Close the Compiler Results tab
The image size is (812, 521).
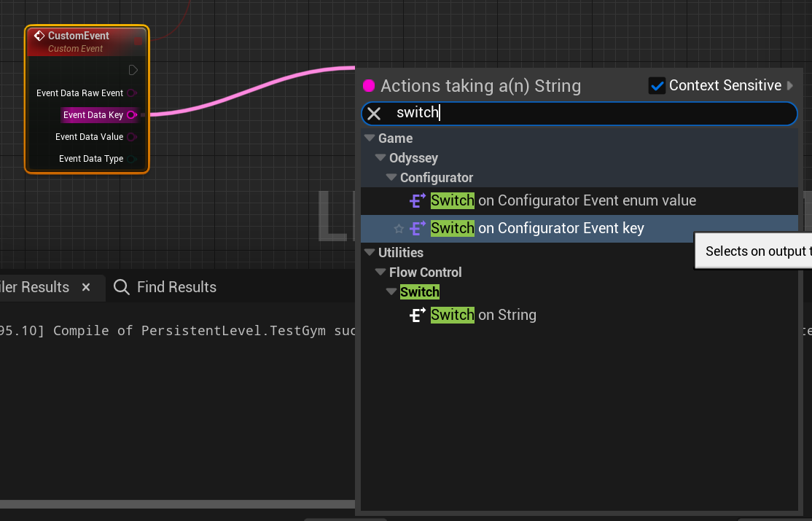pyautogui.click(x=86, y=287)
